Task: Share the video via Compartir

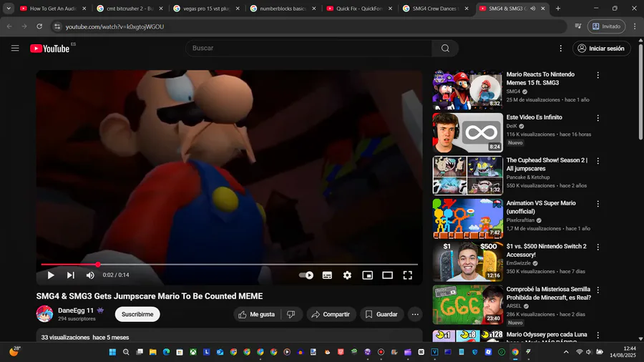Action: (x=331, y=314)
